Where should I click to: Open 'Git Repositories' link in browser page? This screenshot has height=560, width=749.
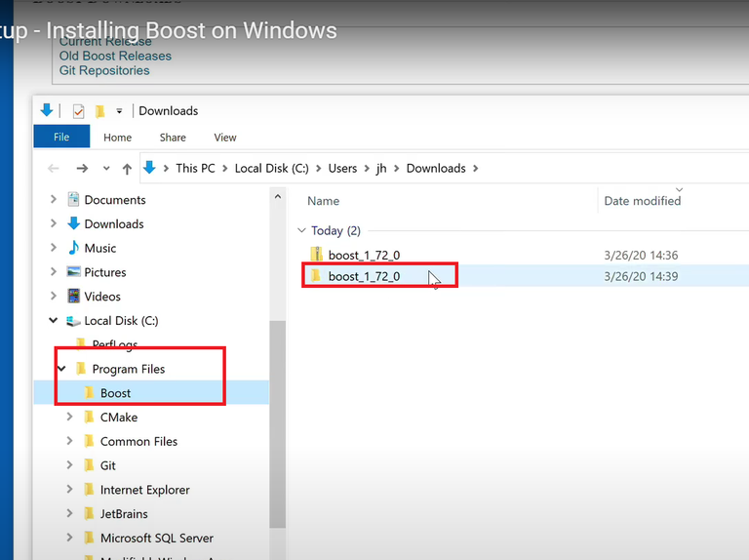coord(104,70)
